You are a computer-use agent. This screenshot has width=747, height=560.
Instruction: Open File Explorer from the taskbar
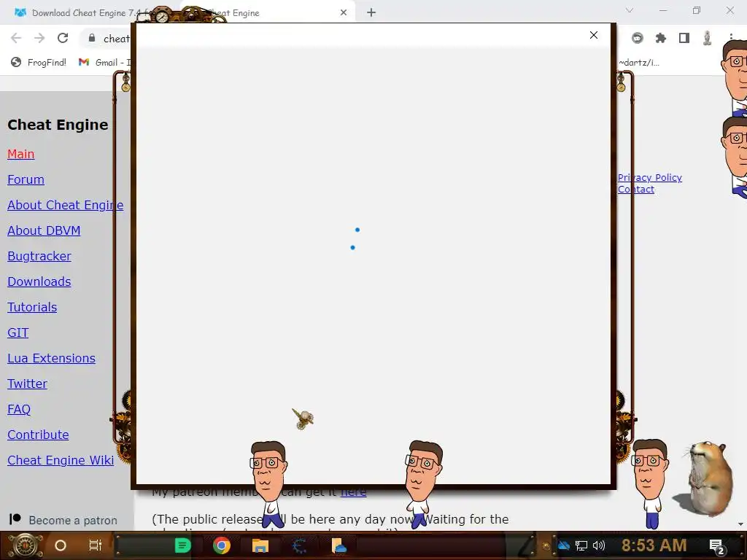coord(260,545)
